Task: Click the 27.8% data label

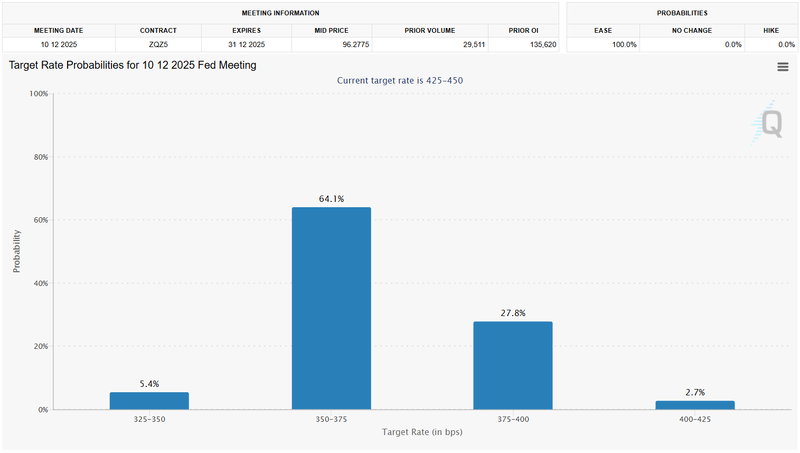Action: 513,313
